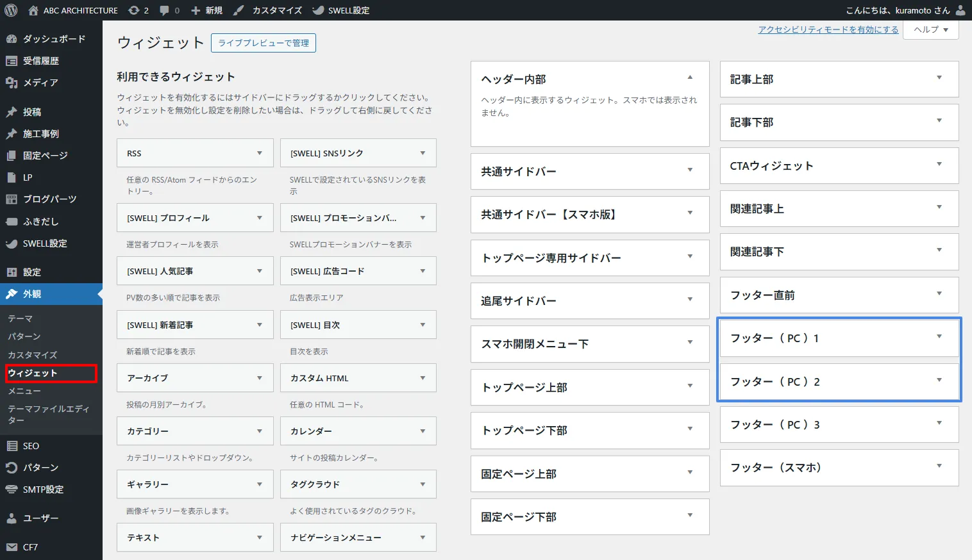
Task: Open the テーマ submenu item
Action: [20, 318]
